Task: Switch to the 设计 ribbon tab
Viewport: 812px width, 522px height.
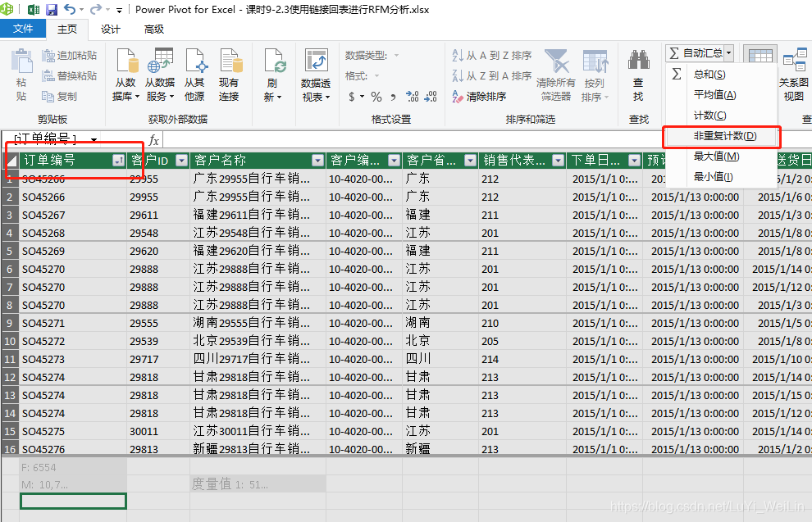Action: (110, 29)
